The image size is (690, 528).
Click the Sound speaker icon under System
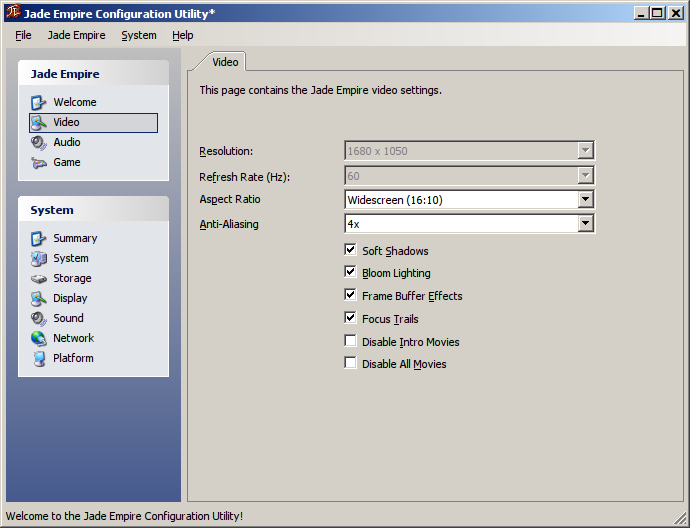tap(39, 319)
